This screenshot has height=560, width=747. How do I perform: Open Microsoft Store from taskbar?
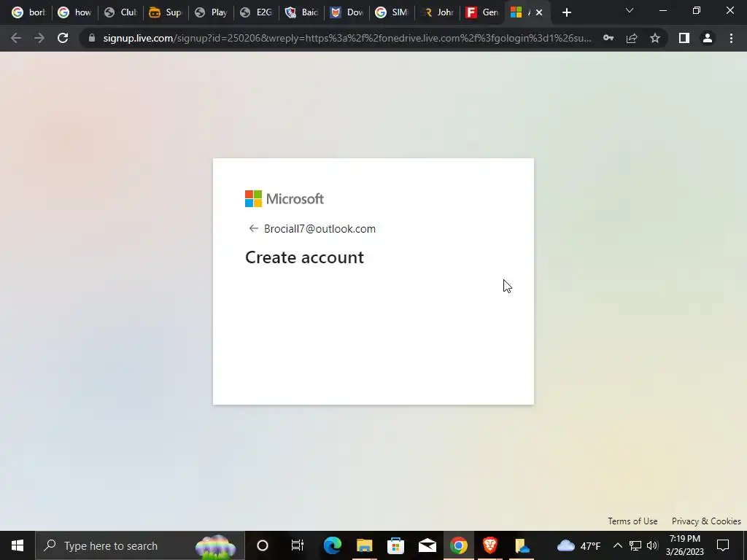coord(396,545)
